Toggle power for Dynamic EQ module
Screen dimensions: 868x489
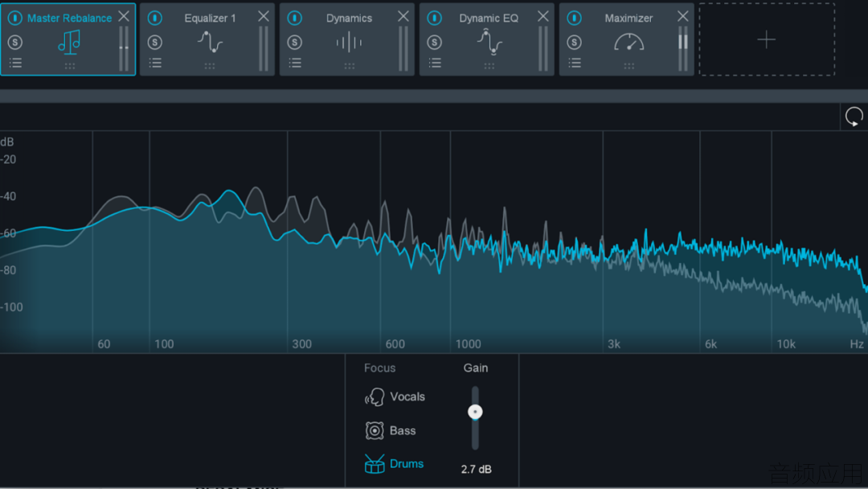[435, 18]
